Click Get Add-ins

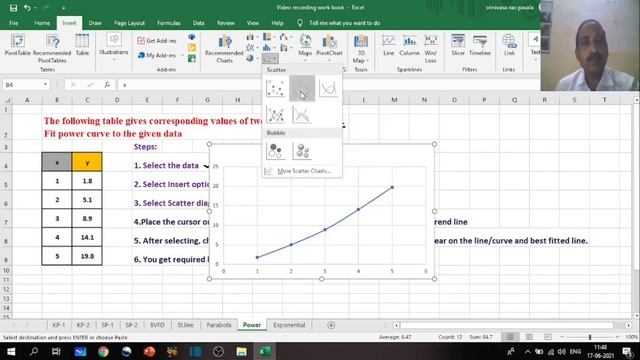[x=158, y=40]
